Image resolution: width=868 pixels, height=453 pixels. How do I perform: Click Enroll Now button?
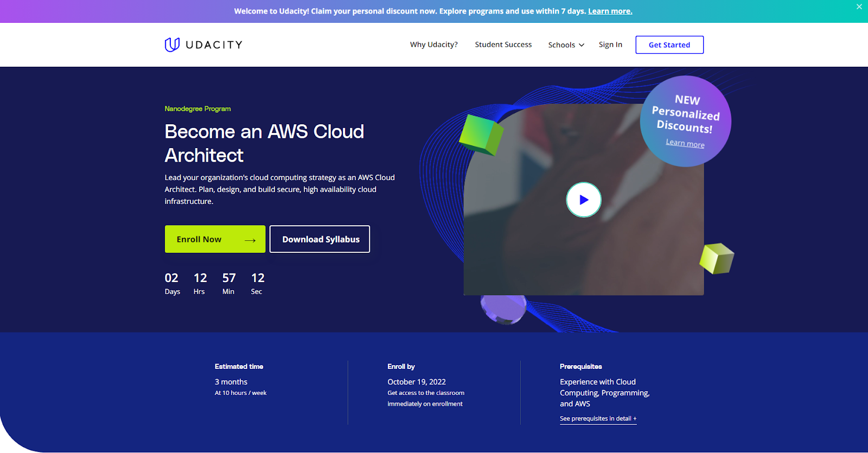click(x=215, y=239)
